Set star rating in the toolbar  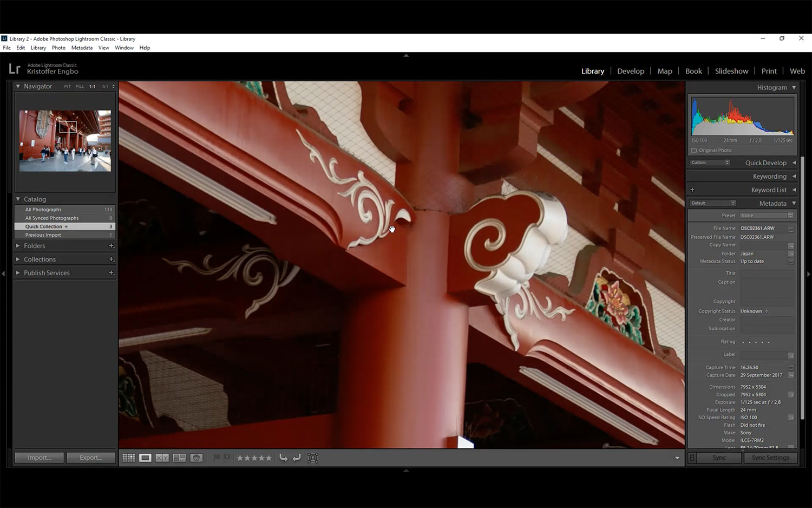coord(254,458)
